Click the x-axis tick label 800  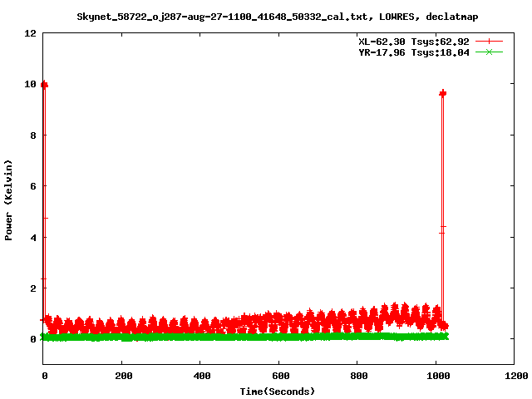(x=359, y=376)
